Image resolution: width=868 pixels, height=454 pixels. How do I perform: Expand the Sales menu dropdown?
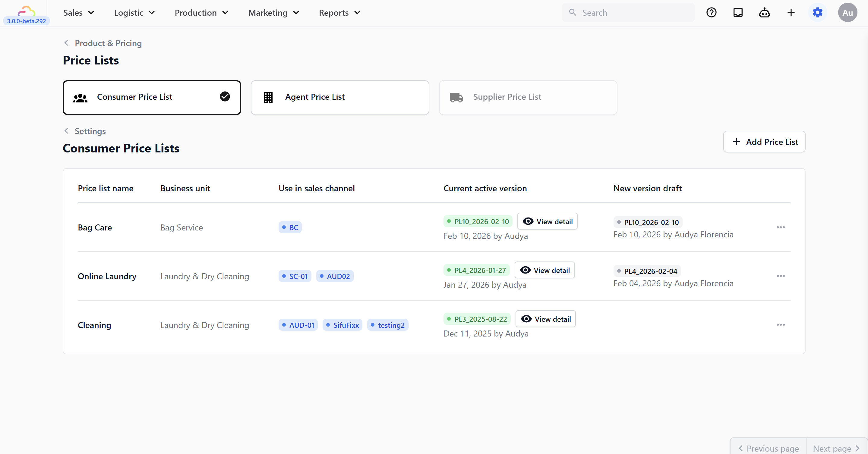click(x=78, y=13)
